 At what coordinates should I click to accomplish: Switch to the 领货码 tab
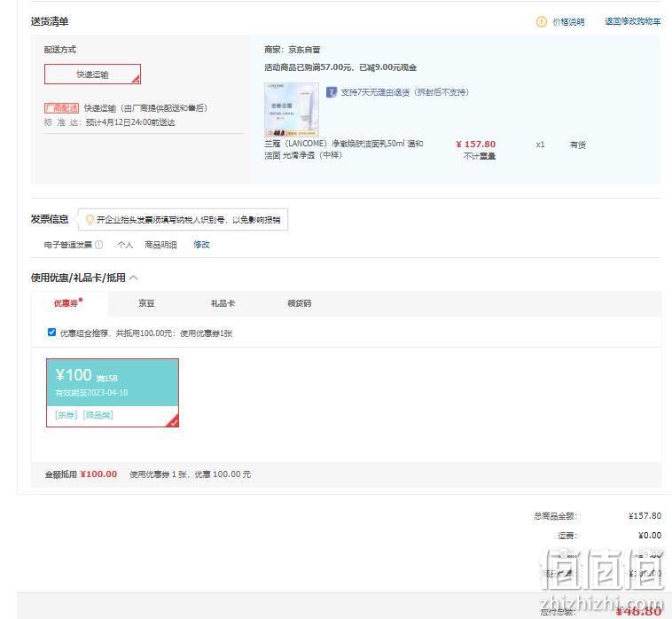point(299,303)
